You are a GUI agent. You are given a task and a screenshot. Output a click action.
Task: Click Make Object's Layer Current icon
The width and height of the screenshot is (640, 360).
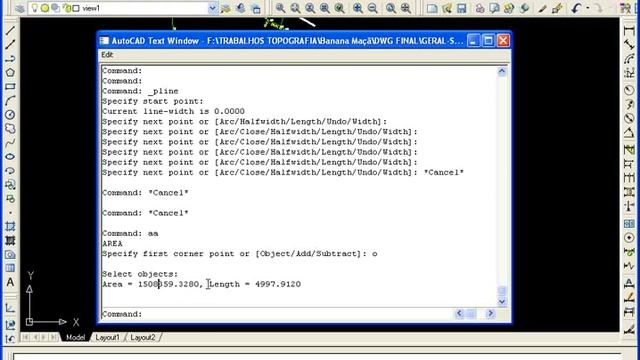[x=225, y=8]
